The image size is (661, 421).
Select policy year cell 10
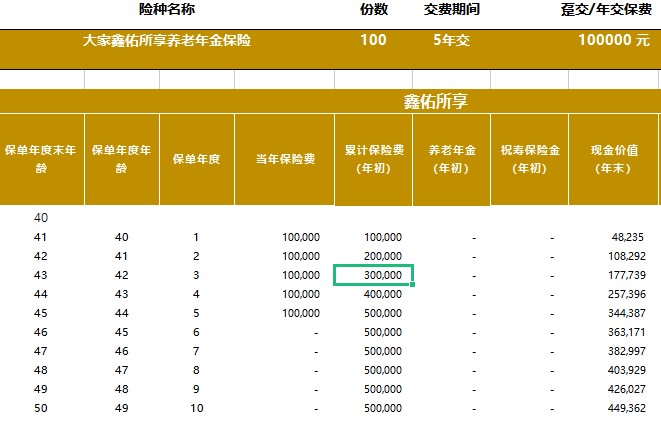(x=196, y=408)
